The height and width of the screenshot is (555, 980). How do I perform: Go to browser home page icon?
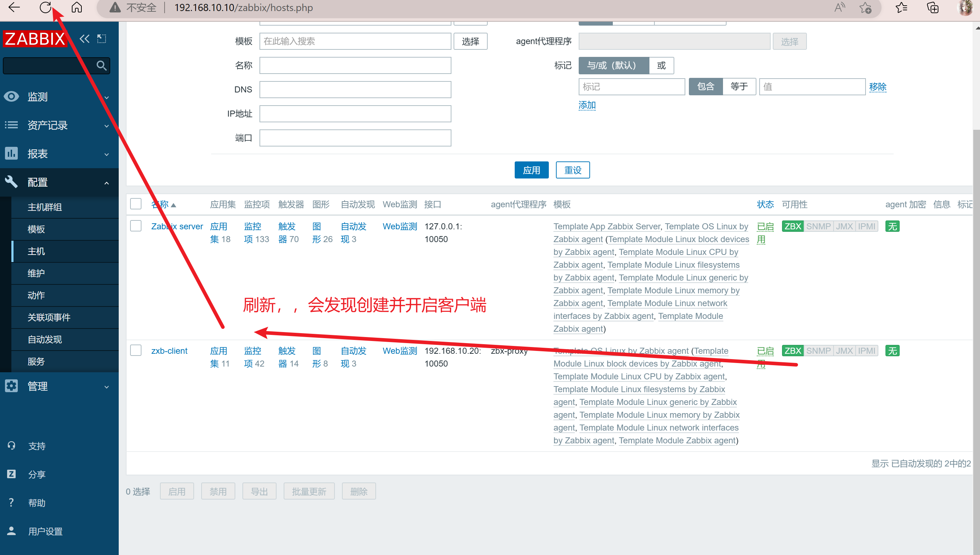(x=76, y=7)
